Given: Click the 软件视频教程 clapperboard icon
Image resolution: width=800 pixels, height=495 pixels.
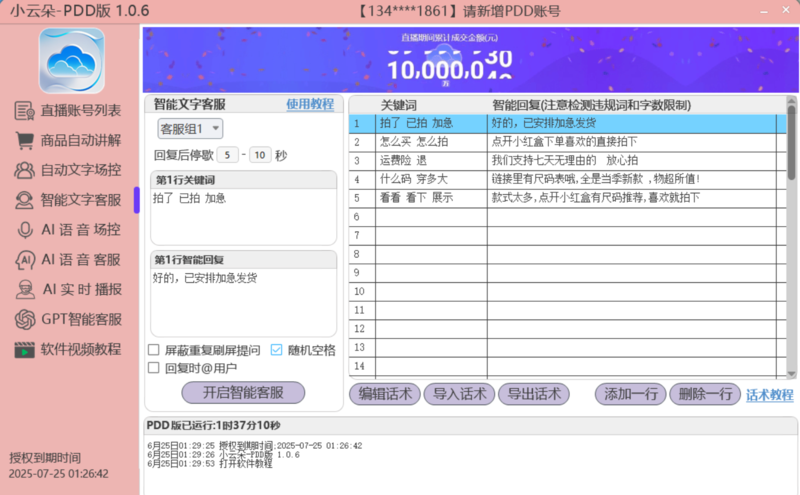Looking at the screenshot, I should 24,350.
